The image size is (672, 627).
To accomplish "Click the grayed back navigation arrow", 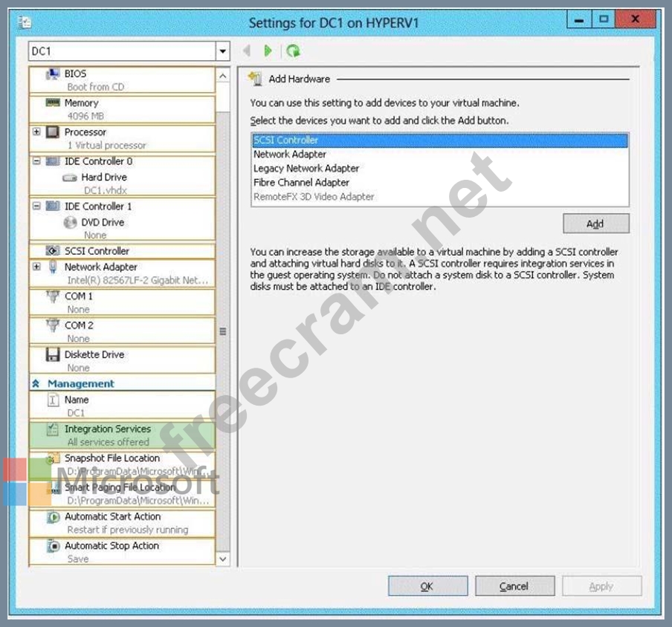I will (247, 51).
